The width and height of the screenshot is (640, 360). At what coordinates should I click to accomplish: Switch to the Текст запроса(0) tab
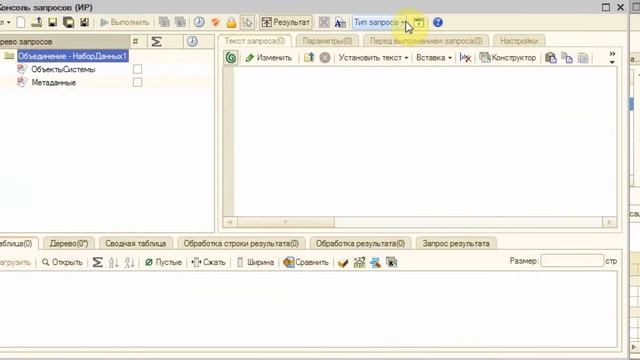click(255, 41)
